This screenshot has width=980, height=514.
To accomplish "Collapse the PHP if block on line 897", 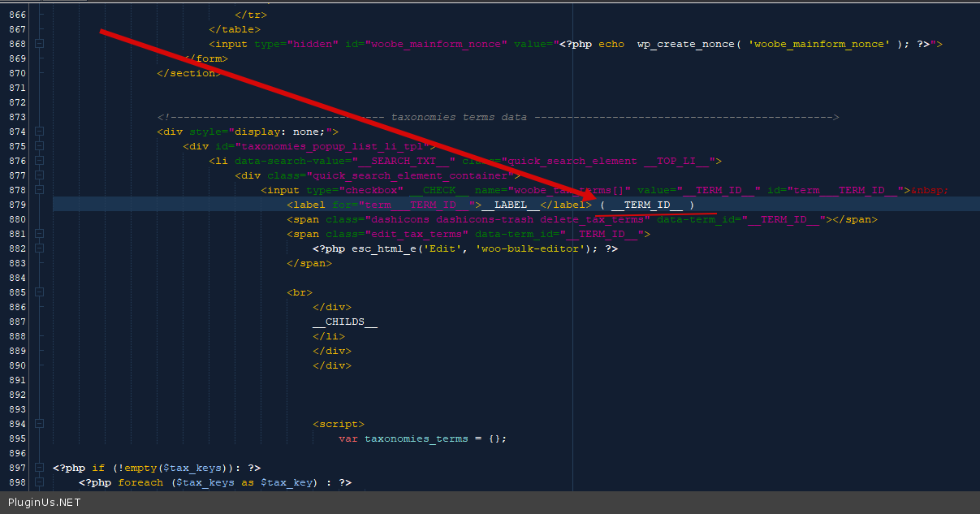I will (x=40, y=468).
